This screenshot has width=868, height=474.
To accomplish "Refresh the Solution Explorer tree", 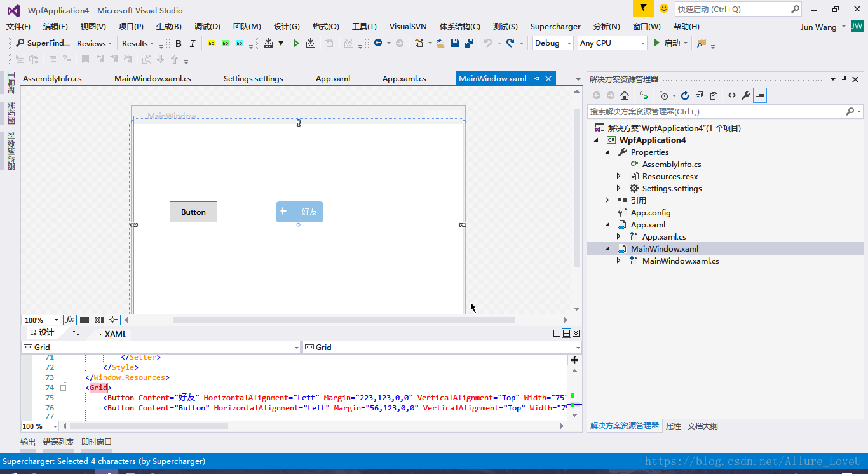I will (x=685, y=95).
